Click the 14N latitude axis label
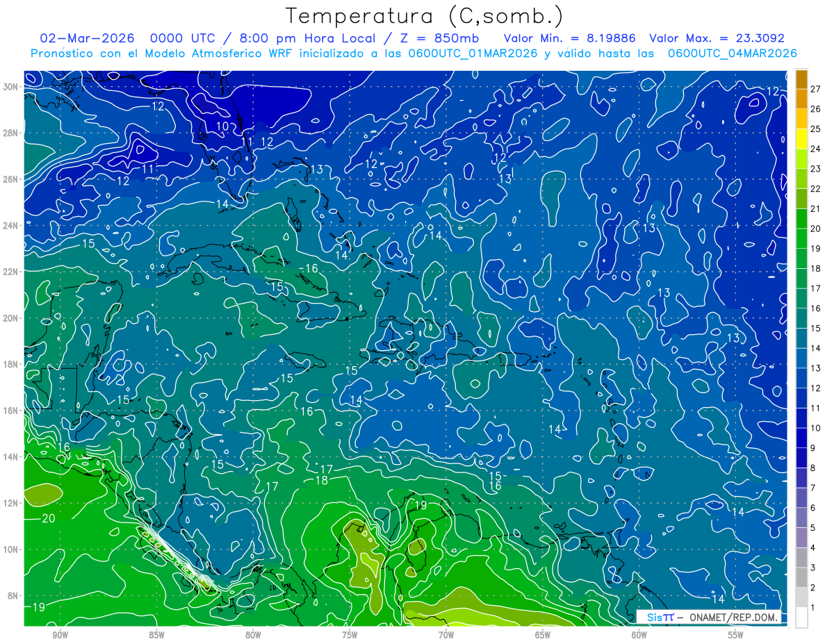Image resolution: width=834 pixels, height=644 pixels. click(x=10, y=456)
